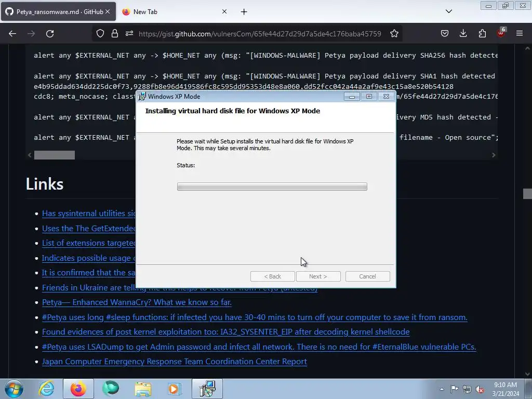Click the padlock site security icon
Screen dimensions: 532x399
[x=115, y=34]
